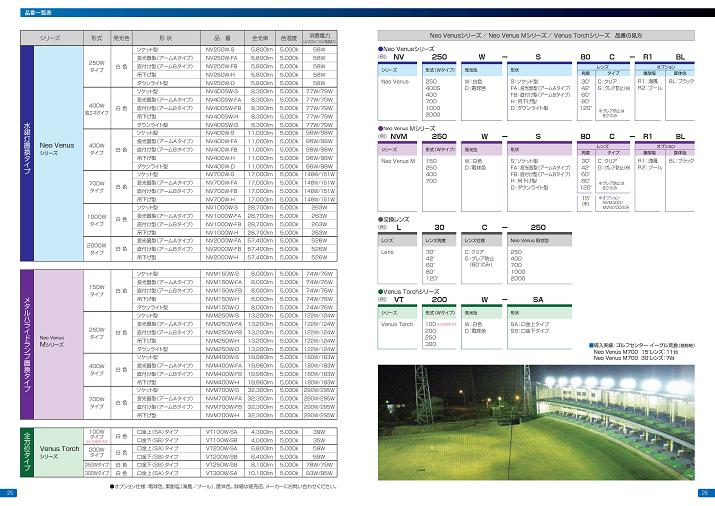Click product code VT200W-SA

click(222, 449)
